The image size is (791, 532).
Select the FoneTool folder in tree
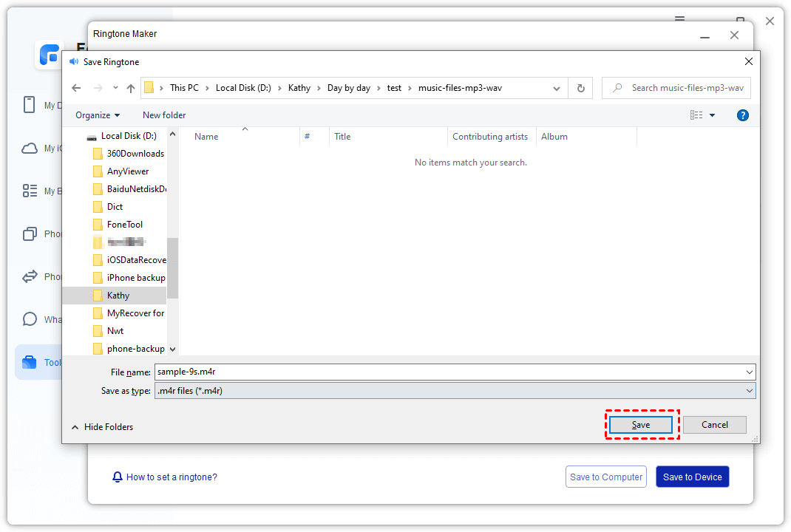(x=124, y=225)
